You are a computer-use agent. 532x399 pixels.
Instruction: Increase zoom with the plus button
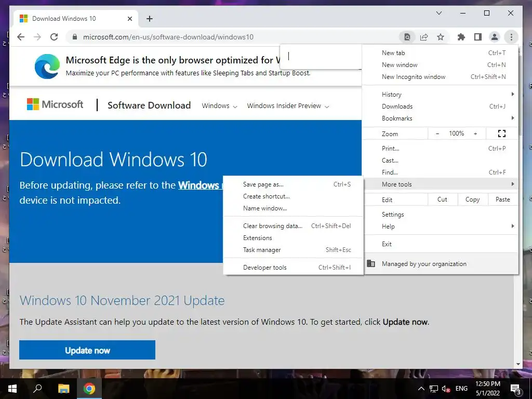point(475,134)
